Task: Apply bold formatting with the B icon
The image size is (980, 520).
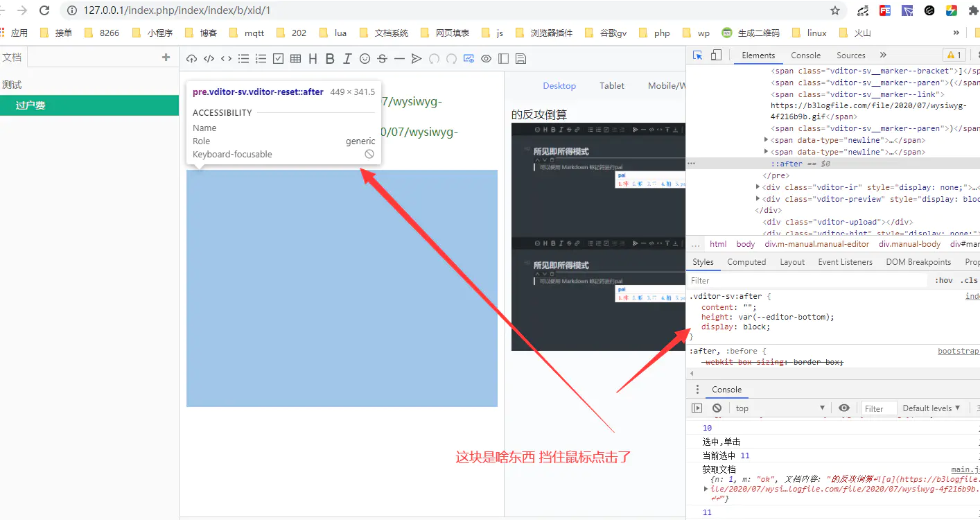Action: (x=330, y=59)
